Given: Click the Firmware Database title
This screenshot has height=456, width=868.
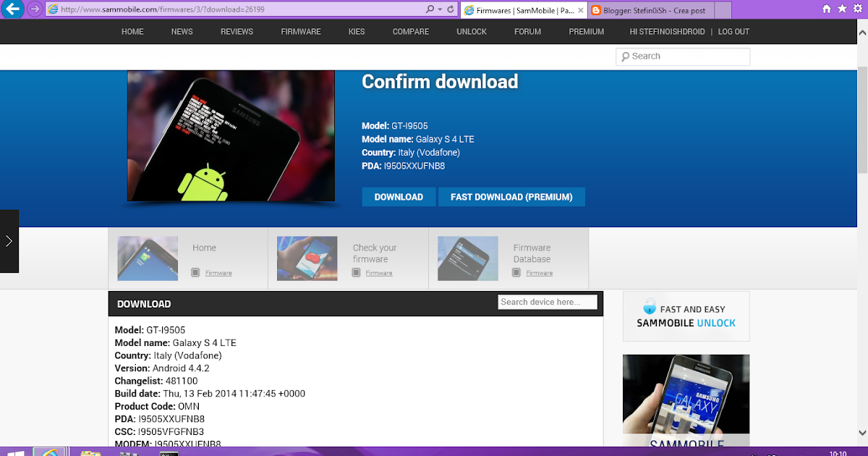Looking at the screenshot, I should click(532, 253).
